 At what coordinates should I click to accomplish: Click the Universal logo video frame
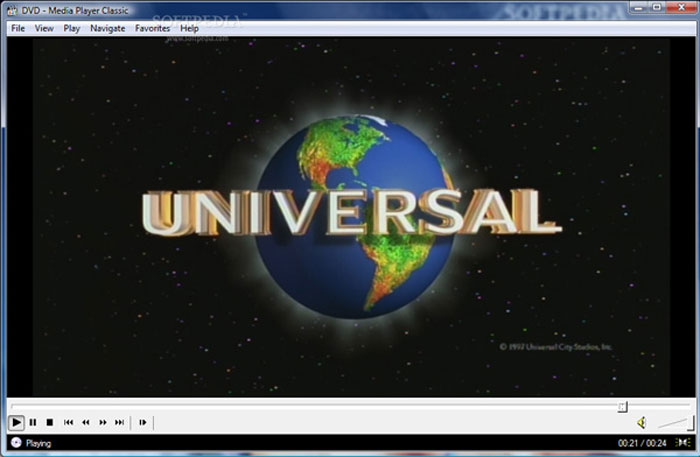(x=351, y=217)
